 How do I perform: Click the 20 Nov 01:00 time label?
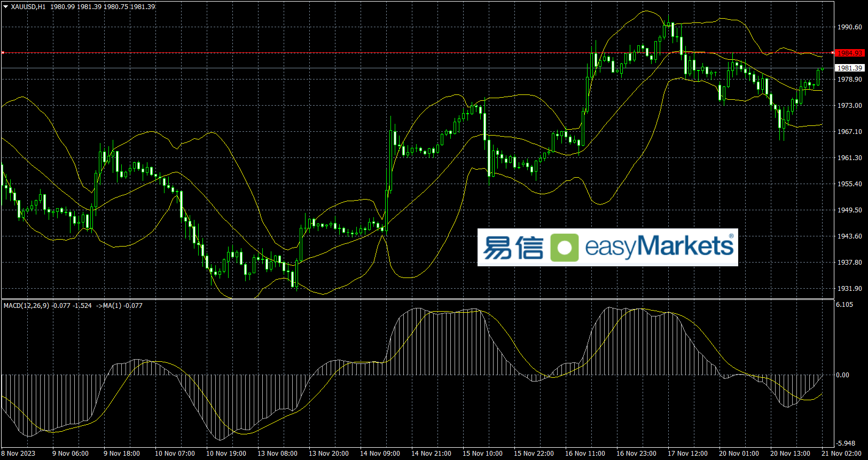coord(739,454)
